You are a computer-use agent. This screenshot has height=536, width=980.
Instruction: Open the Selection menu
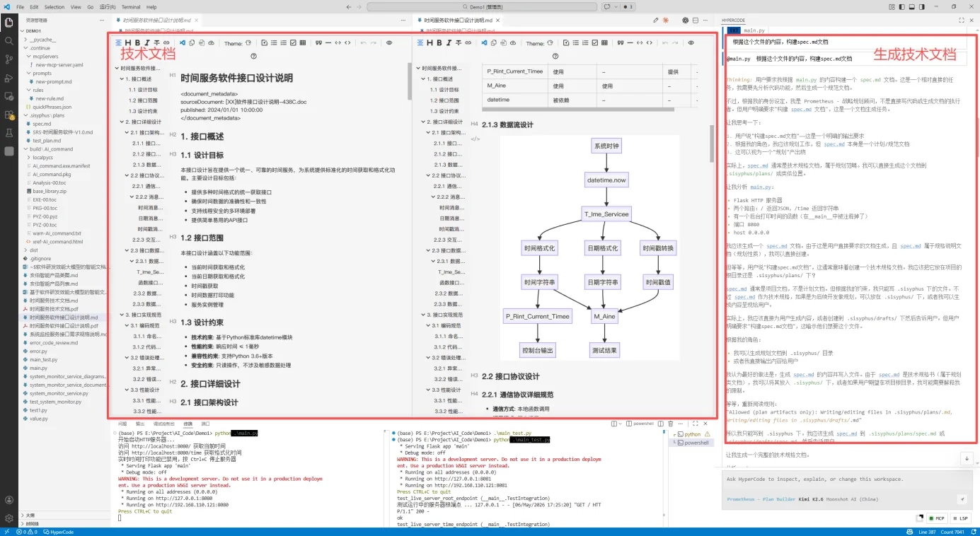[54, 6]
